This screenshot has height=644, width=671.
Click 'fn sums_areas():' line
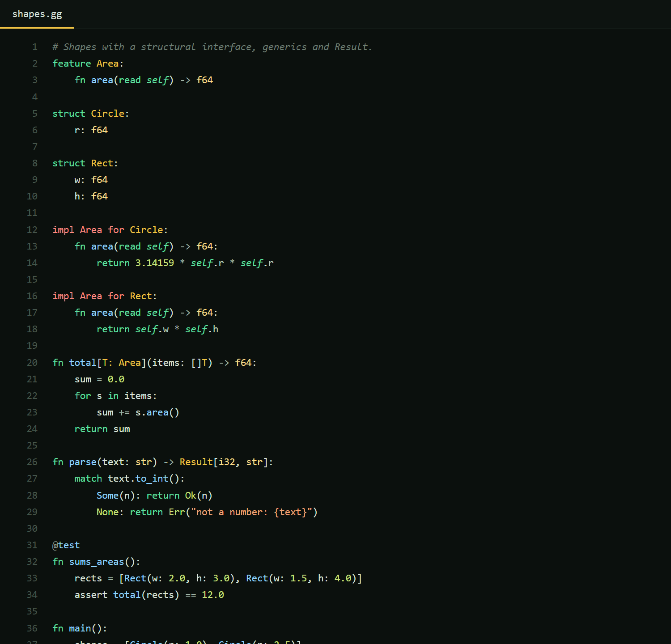(96, 562)
